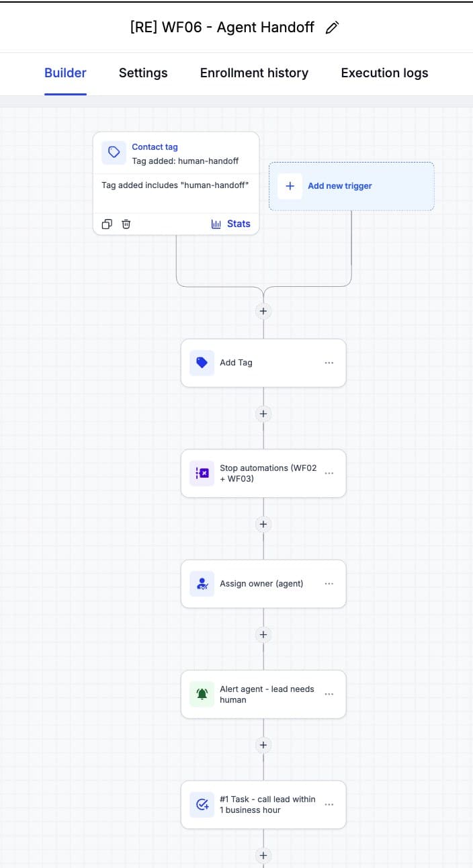Open the Contact tag trigger link
Image resolution: width=473 pixels, height=868 pixels.
[x=155, y=147]
